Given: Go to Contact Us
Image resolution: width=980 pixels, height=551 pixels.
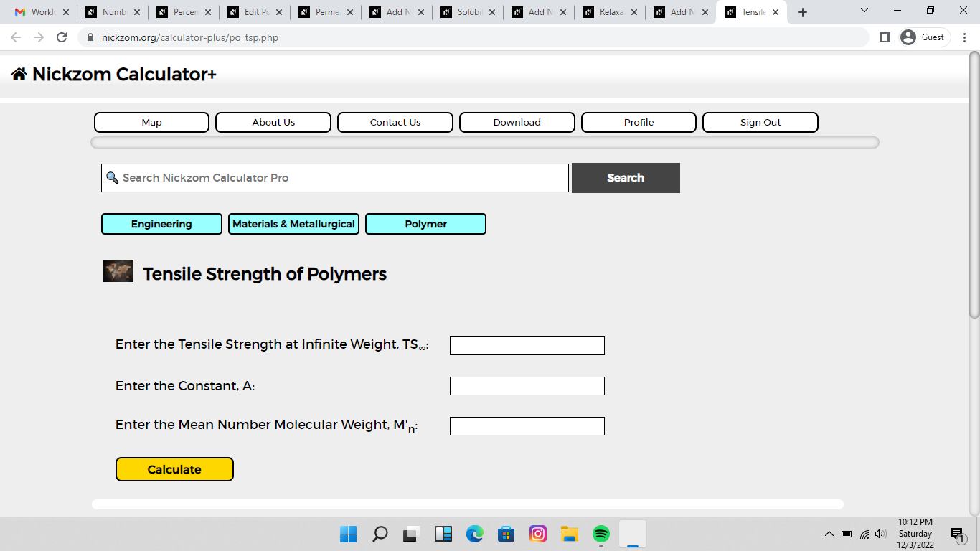Looking at the screenshot, I should pyautogui.click(x=395, y=122).
